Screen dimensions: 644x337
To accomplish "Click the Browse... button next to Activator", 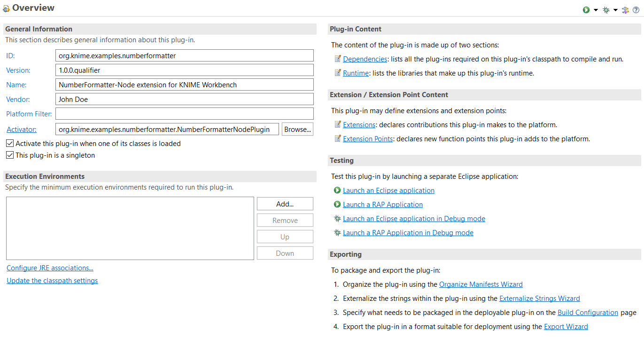I will 298,130.
